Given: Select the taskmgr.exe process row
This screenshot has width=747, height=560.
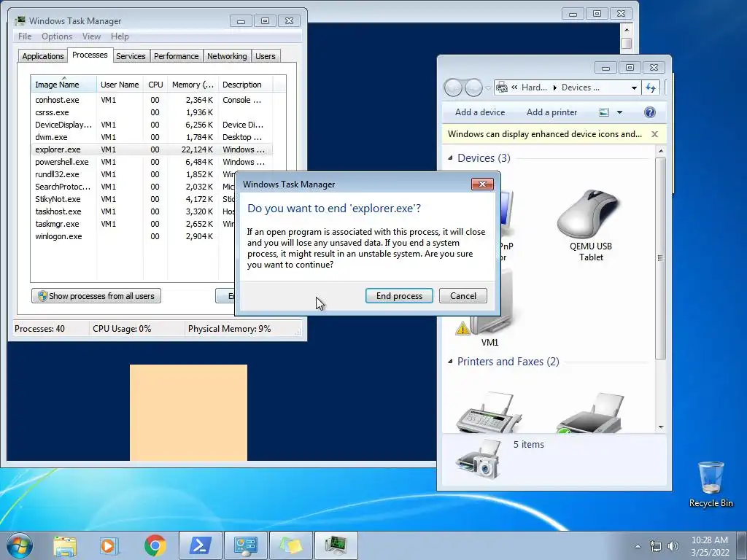Looking at the screenshot, I should click(133, 224).
